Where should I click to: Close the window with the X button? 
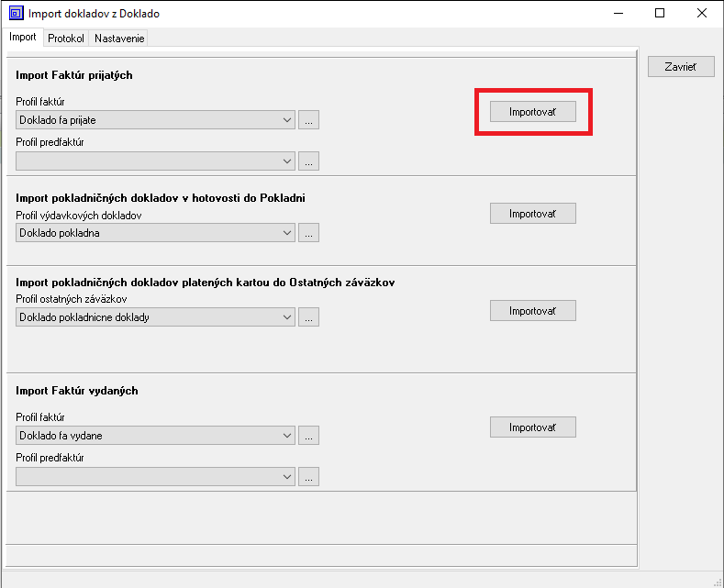click(x=702, y=13)
